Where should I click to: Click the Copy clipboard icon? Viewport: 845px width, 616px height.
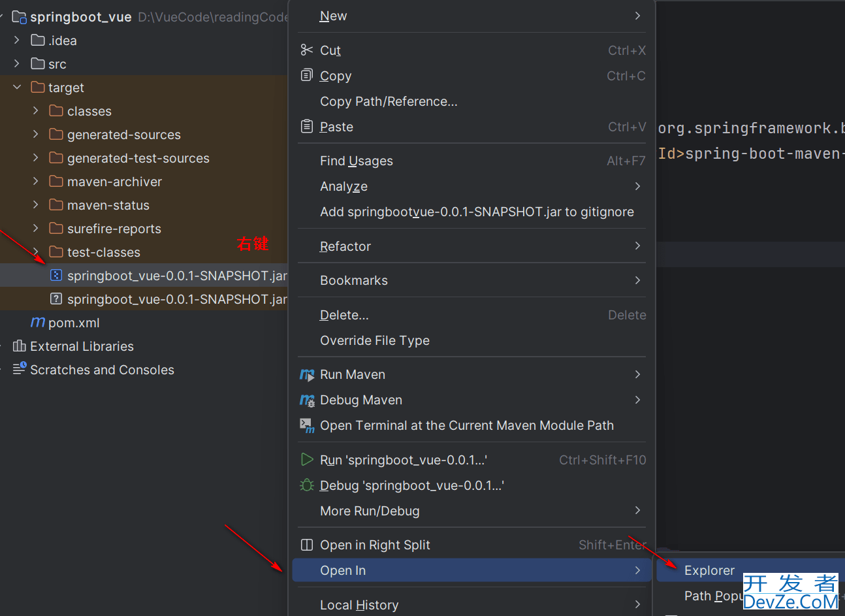coord(306,75)
